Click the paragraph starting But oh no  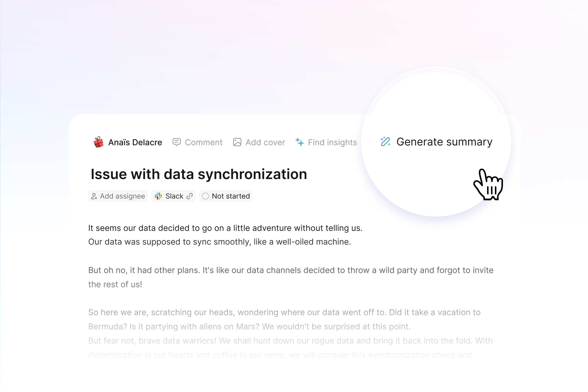(x=291, y=277)
